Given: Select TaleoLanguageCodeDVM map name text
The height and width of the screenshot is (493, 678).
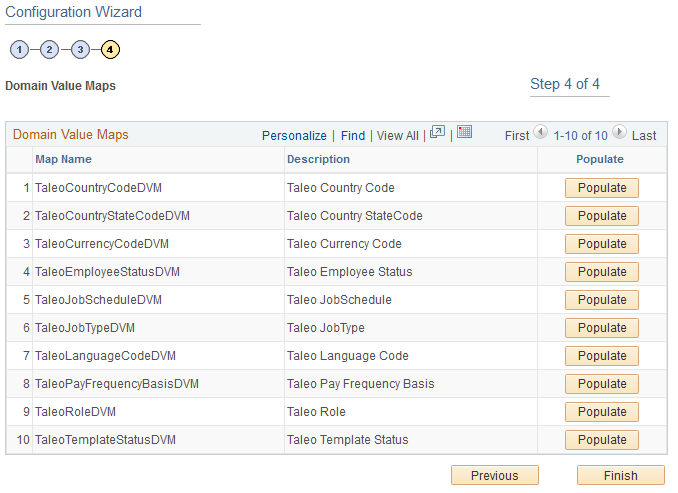Looking at the screenshot, I should [x=106, y=356].
